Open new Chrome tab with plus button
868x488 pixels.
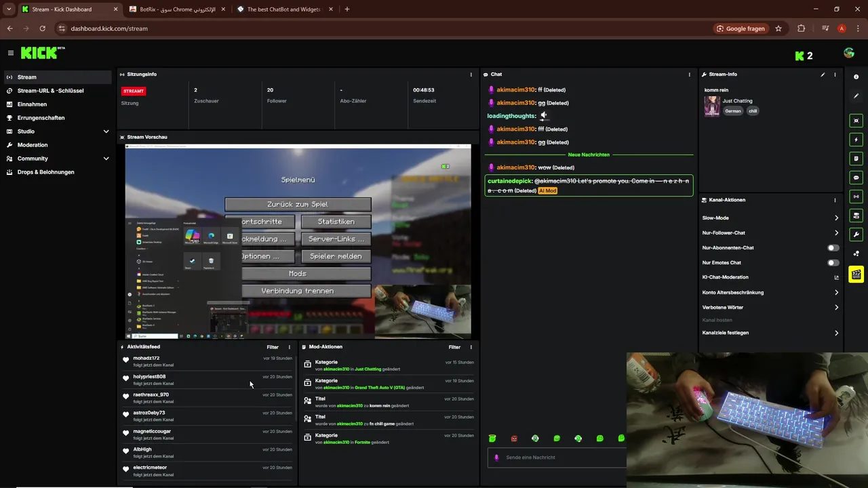click(347, 9)
